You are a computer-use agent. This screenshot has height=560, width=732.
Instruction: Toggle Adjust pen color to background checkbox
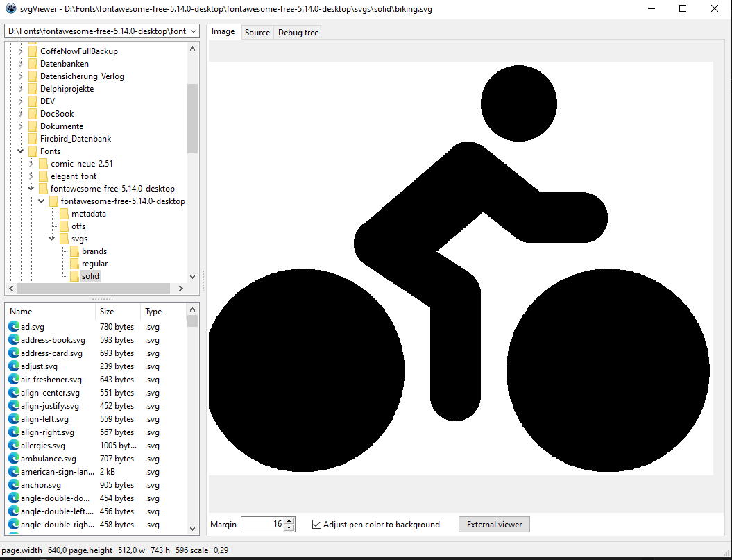316,524
